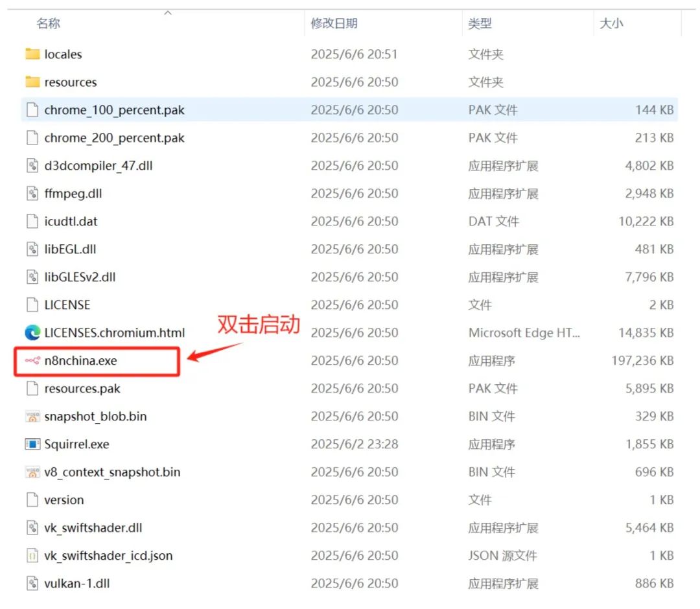Click the ffmpeg.dll file icon

(x=32, y=193)
